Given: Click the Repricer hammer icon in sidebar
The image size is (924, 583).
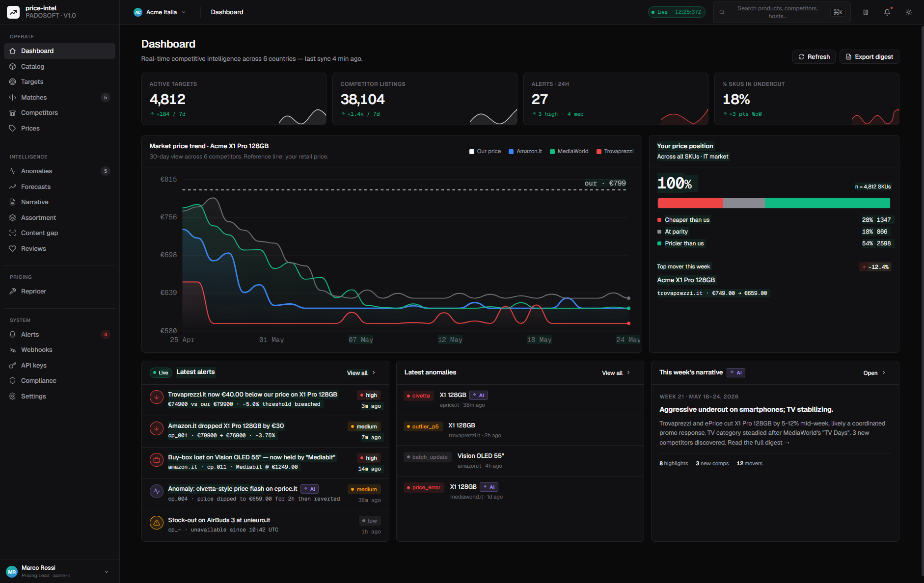Looking at the screenshot, I should point(13,291).
